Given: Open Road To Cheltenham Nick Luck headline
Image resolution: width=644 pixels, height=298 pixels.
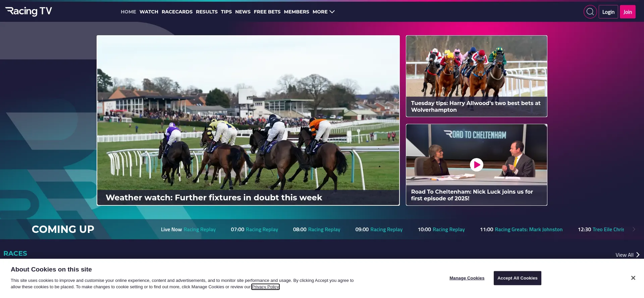Looking at the screenshot, I should [472, 195].
